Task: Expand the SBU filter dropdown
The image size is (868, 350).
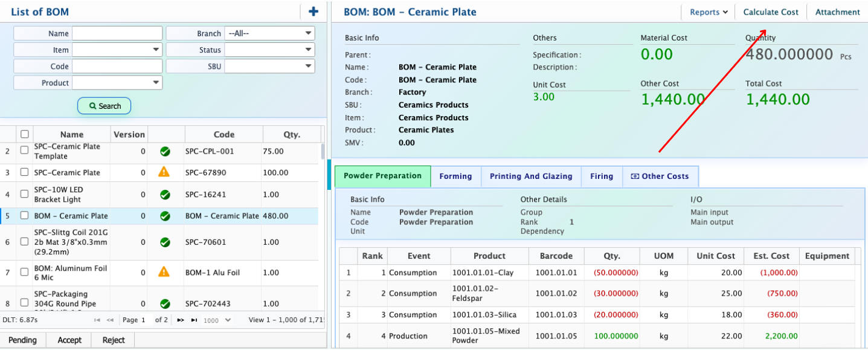Action: coord(269,66)
